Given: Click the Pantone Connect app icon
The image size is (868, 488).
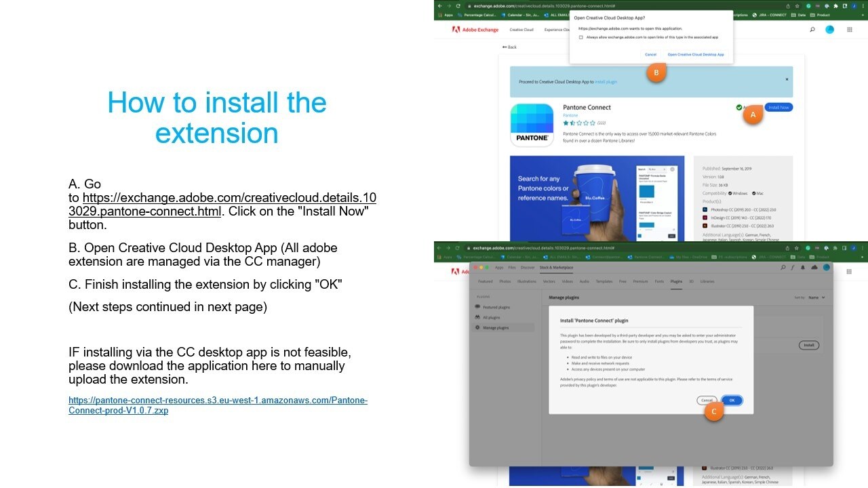Looking at the screenshot, I should click(x=532, y=125).
